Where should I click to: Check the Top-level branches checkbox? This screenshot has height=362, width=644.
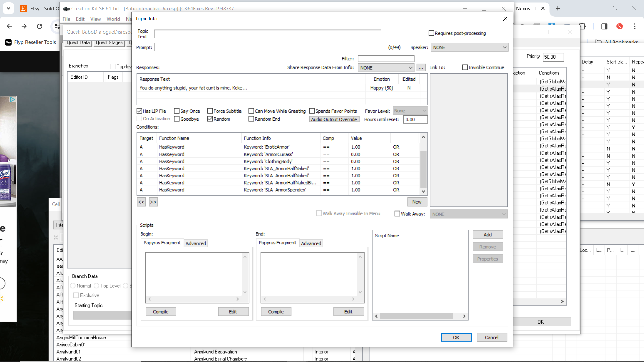[x=113, y=66]
